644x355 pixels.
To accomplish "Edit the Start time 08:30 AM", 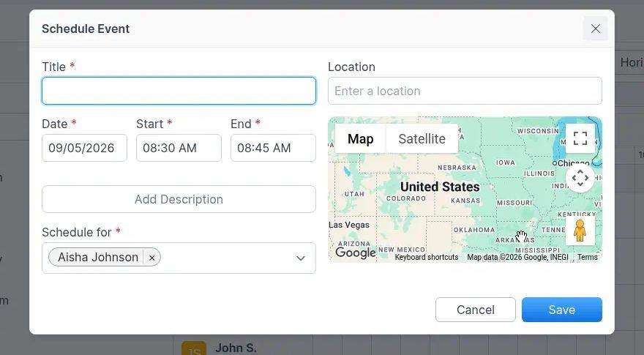I will click(x=179, y=148).
